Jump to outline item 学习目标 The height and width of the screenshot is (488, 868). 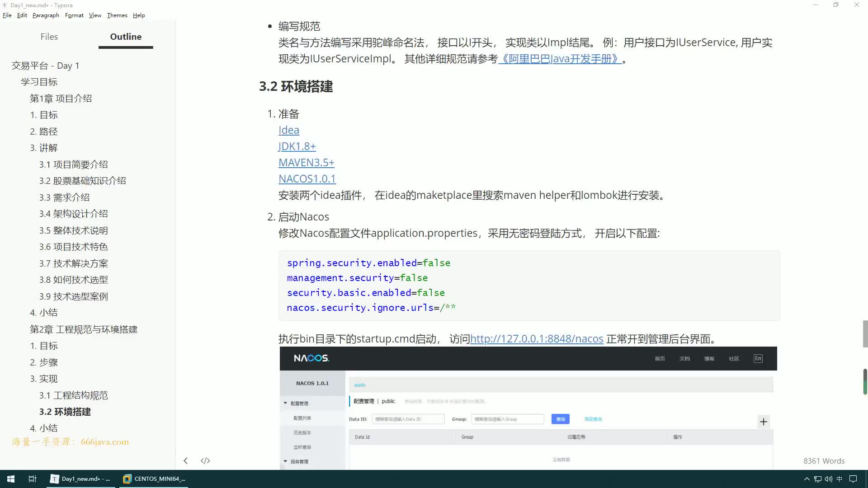click(x=39, y=82)
